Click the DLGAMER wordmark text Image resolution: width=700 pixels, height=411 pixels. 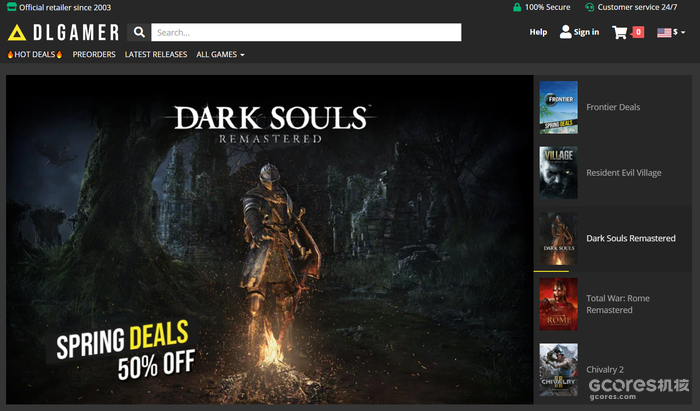click(76, 33)
